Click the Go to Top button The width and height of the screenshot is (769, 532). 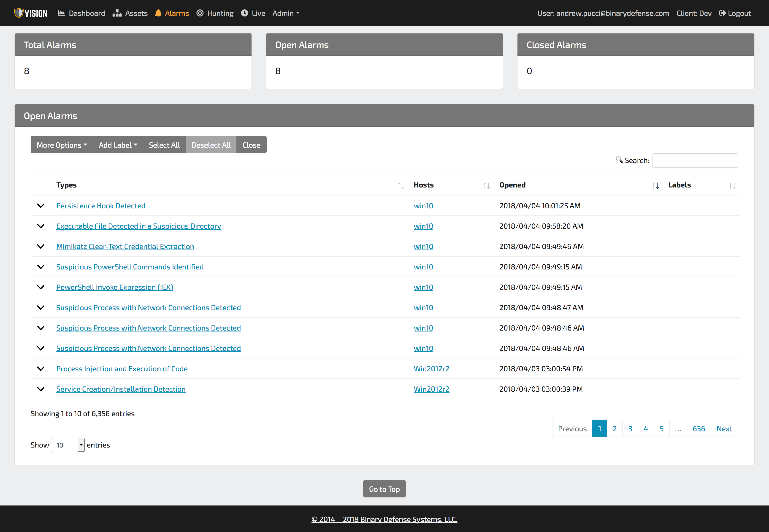pyautogui.click(x=384, y=489)
